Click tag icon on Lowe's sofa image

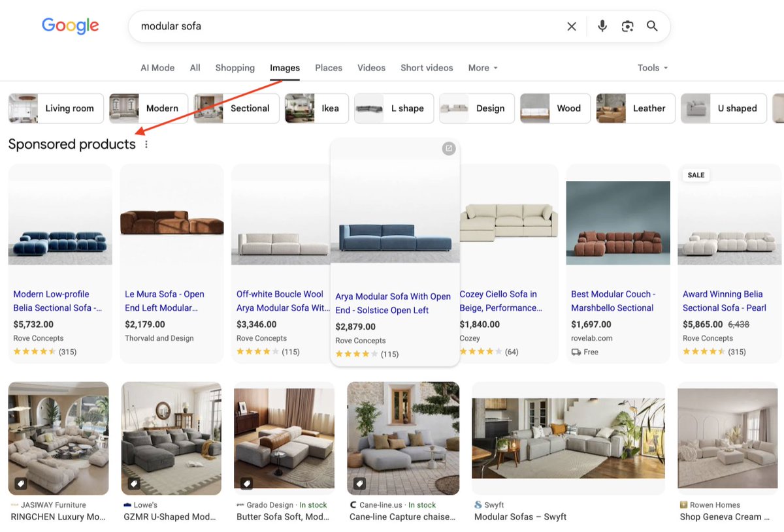pos(134,484)
